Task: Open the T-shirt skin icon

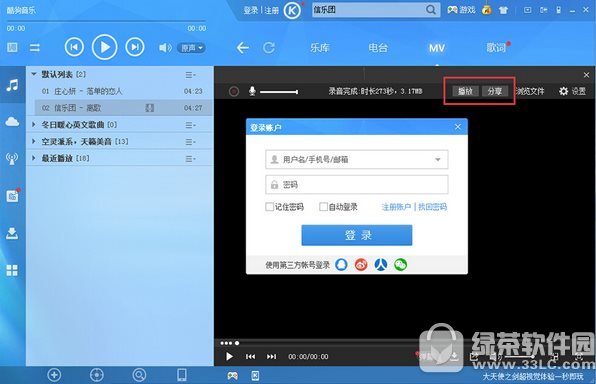Action: (503, 10)
